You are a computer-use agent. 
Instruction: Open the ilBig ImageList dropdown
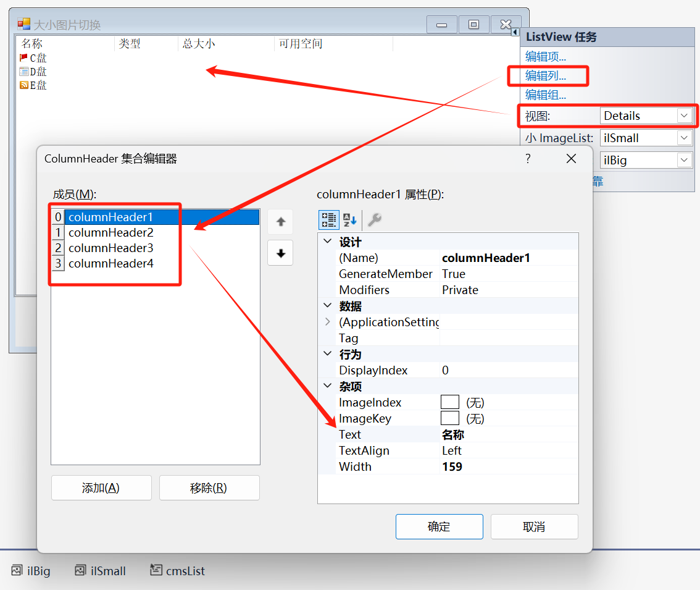pos(683,160)
